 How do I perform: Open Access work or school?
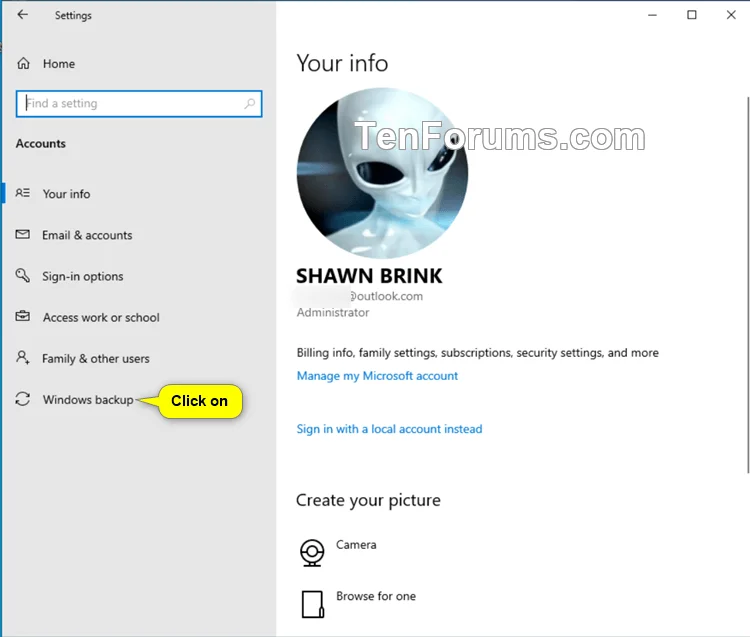pos(101,318)
